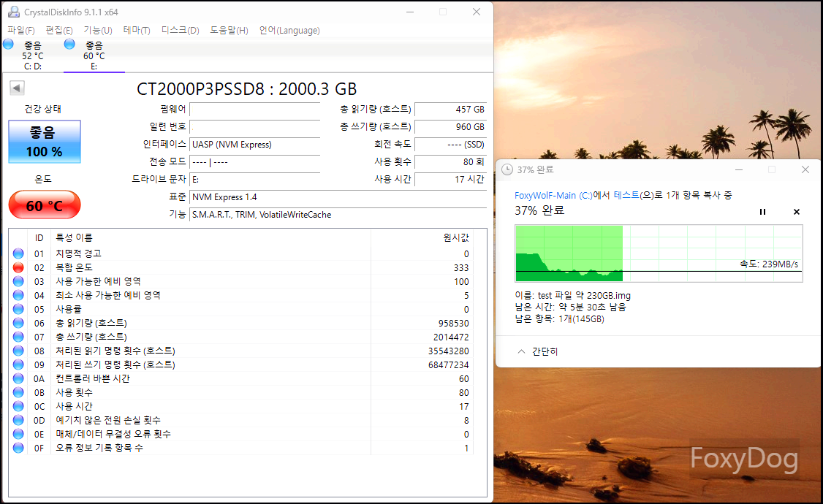This screenshot has width=823, height=504.
Task: Open the 언어(Language) menu
Action: tap(289, 31)
